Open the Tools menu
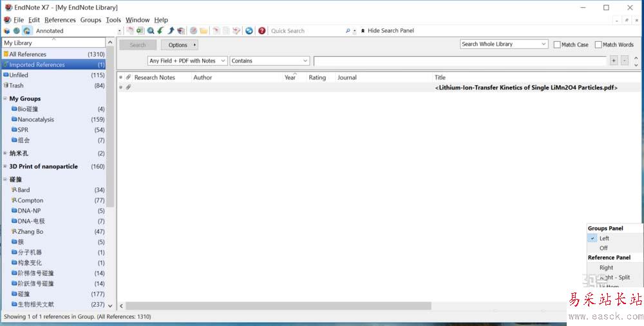 [x=113, y=20]
